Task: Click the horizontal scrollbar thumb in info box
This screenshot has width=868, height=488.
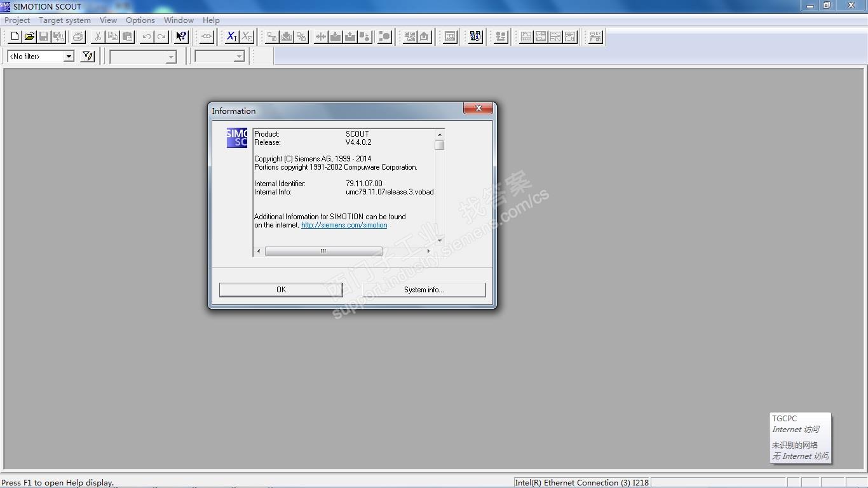Action: click(323, 251)
